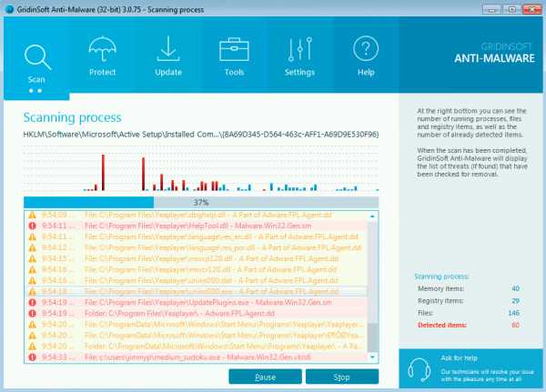Select the res_por.dll adware log row
The height and width of the screenshot is (392, 546).
196,248
